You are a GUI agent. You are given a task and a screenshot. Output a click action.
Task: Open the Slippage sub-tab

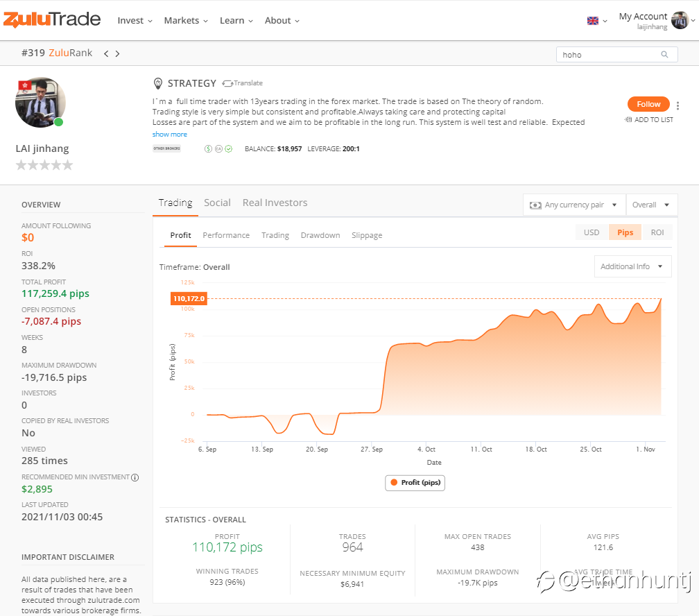pos(366,236)
